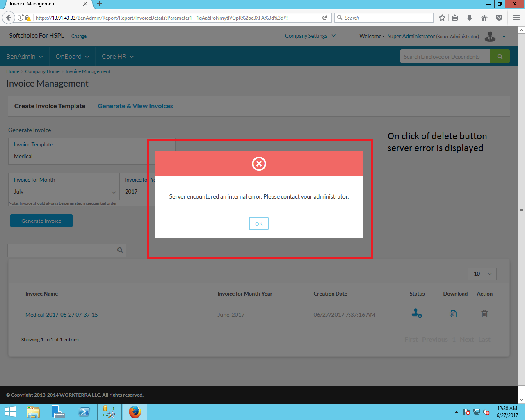This screenshot has width=525, height=420.
Task: Expand Company Settings dropdown
Action: (310, 36)
